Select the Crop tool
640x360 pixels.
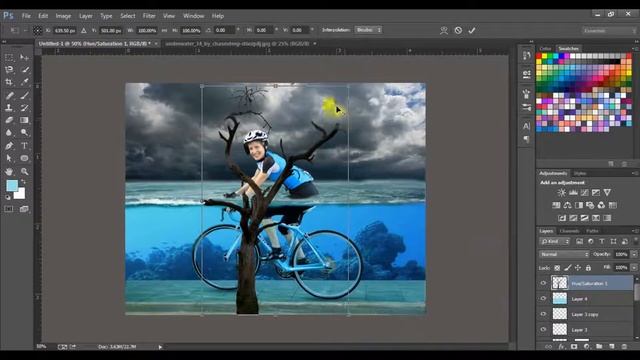pyautogui.click(x=9, y=82)
